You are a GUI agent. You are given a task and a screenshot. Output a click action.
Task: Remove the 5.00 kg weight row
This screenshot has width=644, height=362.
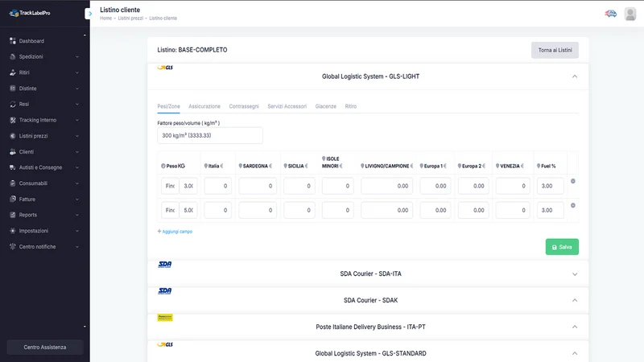point(573,205)
